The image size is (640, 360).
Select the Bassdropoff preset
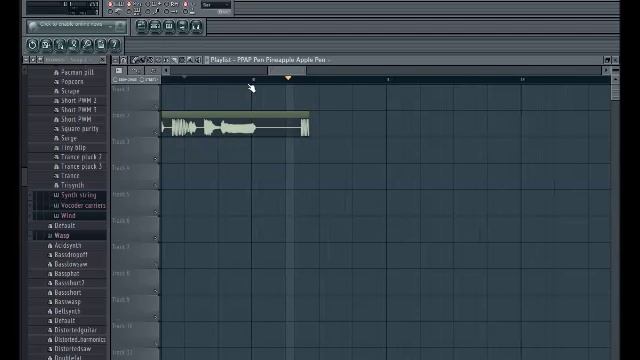(71, 255)
